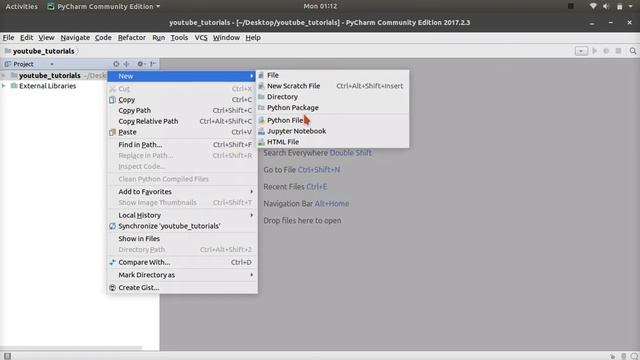Viewport: 640px width, 360px height.
Task: Click the HTML File icon
Action: pyautogui.click(x=261, y=142)
